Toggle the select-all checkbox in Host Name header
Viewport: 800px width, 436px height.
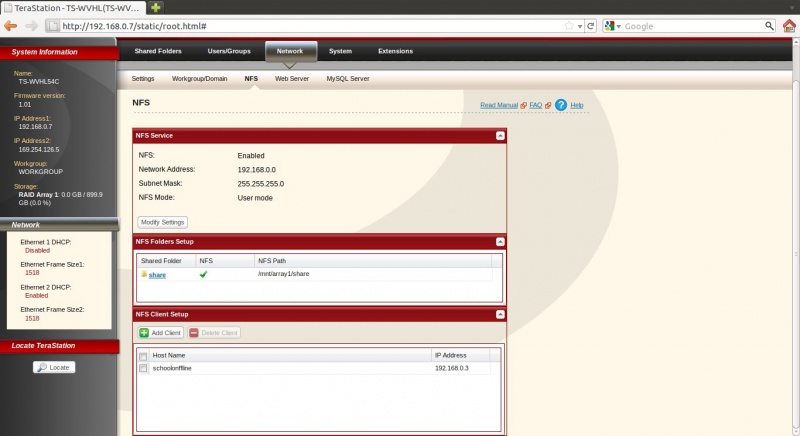click(x=143, y=355)
